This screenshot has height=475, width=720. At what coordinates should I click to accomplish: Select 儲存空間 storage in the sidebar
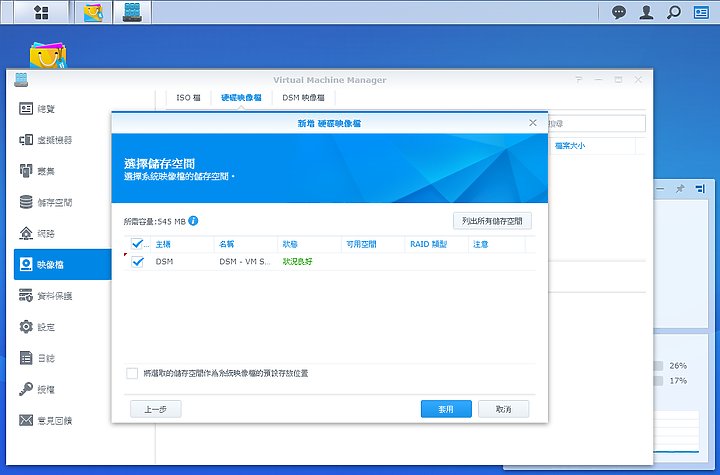click(62, 203)
